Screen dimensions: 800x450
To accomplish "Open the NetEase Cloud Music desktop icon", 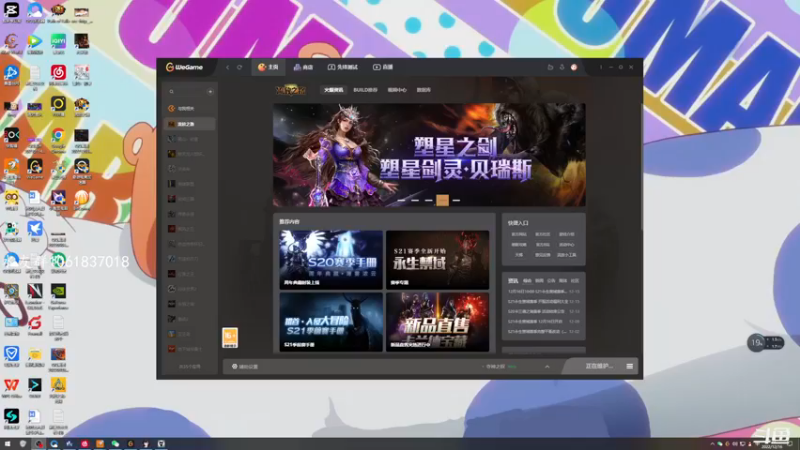I will (x=58, y=76).
